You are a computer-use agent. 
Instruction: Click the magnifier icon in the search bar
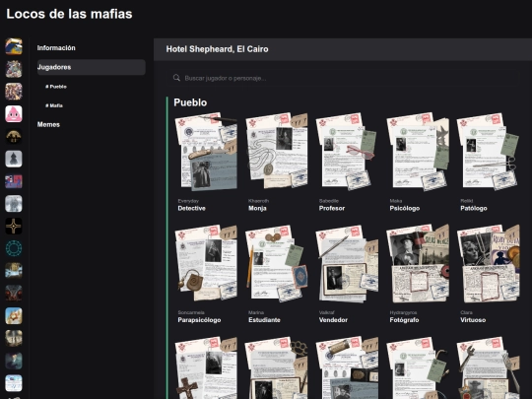coord(176,78)
